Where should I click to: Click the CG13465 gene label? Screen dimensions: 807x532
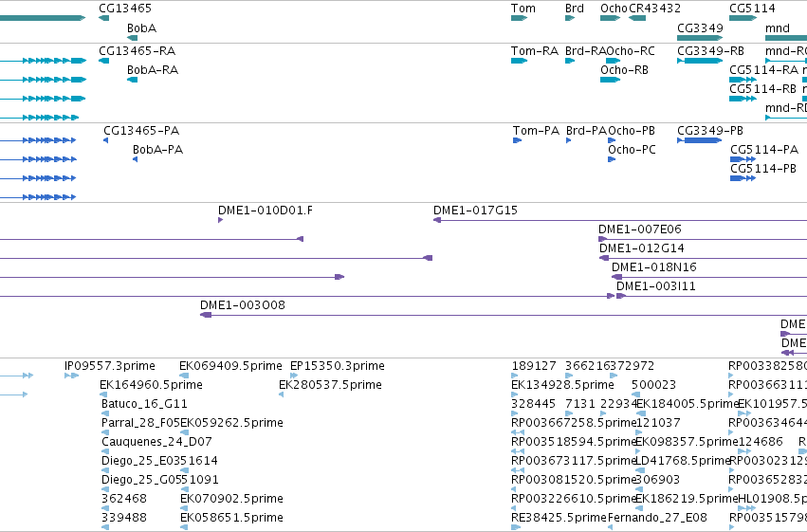click(x=125, y=9)
